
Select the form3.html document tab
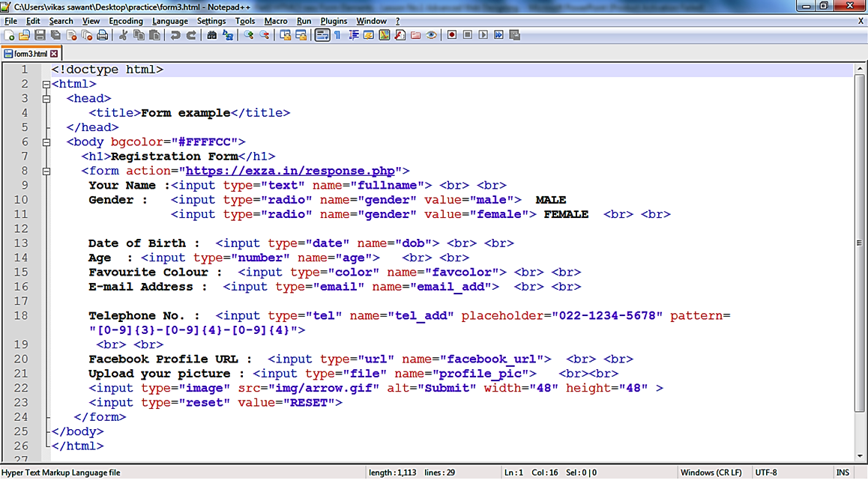pyautogui.click(x=30, y=53)
